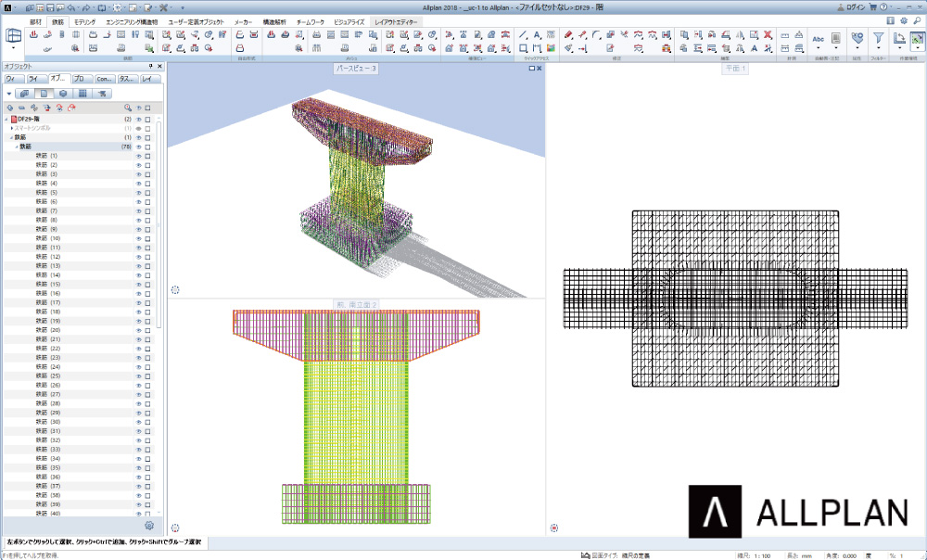
Task: Check the checkbox for 鉄筋 (10) row
Action: (x=147, y=238)
